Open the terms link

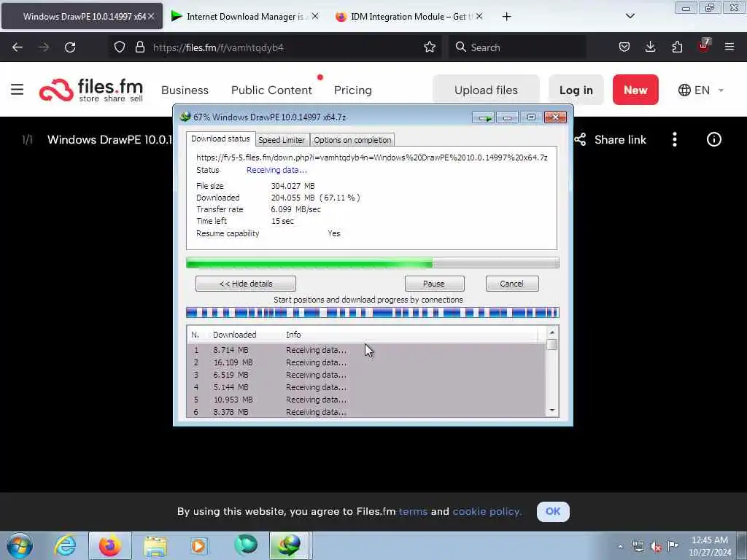pos(413,511)
